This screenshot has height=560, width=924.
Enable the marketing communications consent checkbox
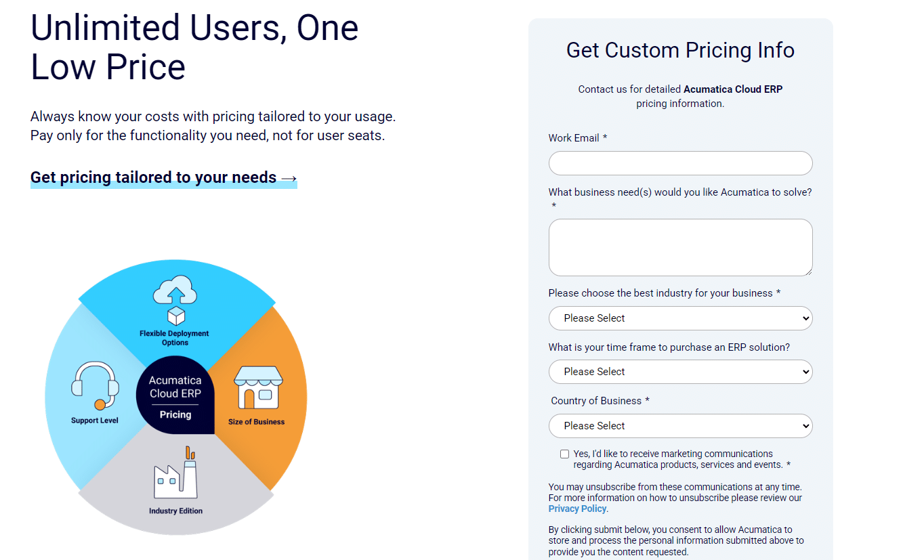(x=564, y=454)
